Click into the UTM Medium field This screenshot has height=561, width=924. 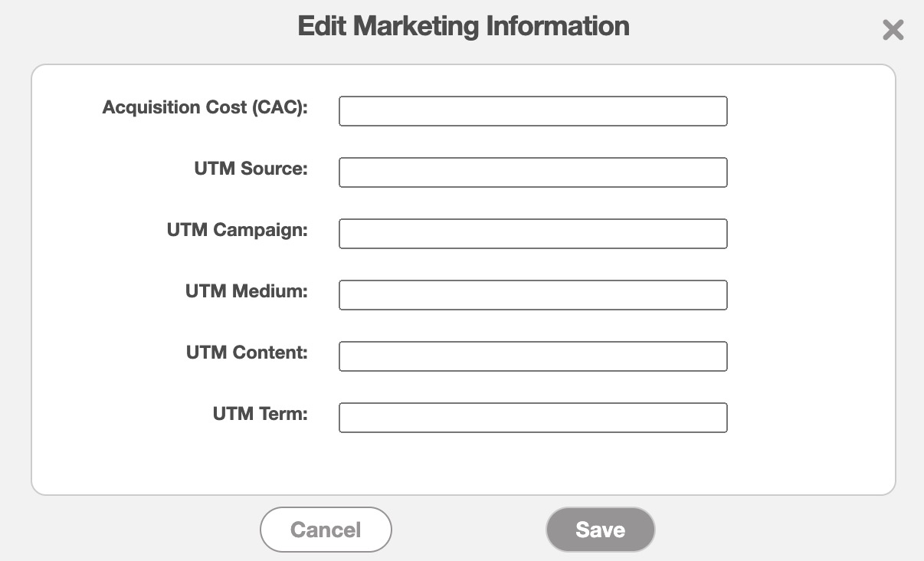tap(532, 295)
